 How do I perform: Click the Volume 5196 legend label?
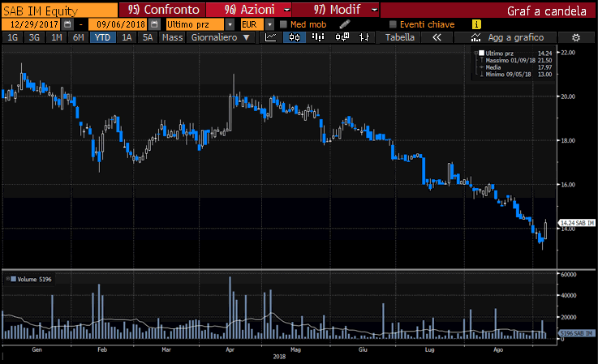[34, 279]
